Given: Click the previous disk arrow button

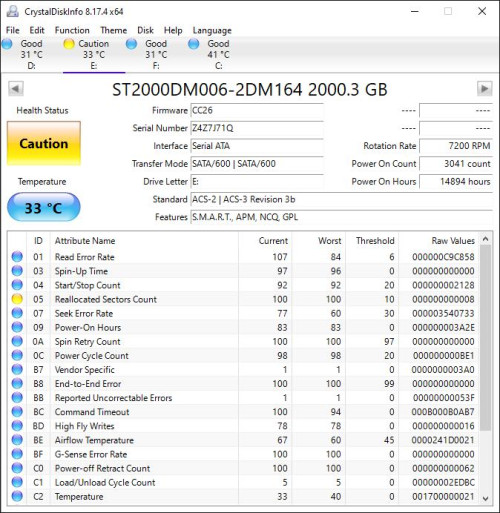Looking at the screenshot, I should point(16,89).
